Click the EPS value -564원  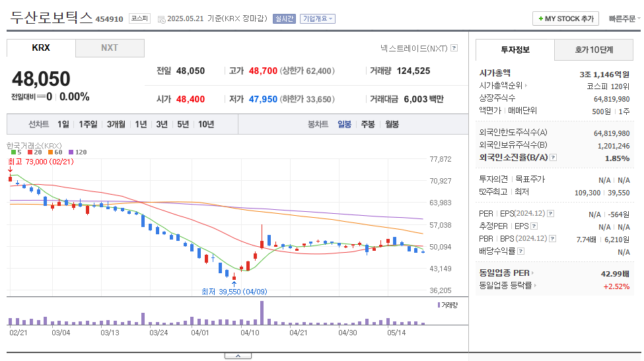(x=618, y=214)
